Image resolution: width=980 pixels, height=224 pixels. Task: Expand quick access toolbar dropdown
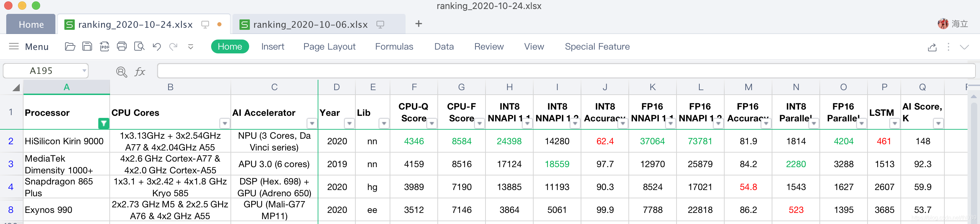pos(191,46)
